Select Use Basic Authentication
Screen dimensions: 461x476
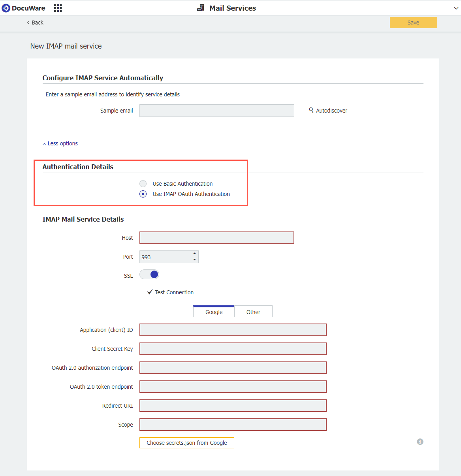[143, 183]
